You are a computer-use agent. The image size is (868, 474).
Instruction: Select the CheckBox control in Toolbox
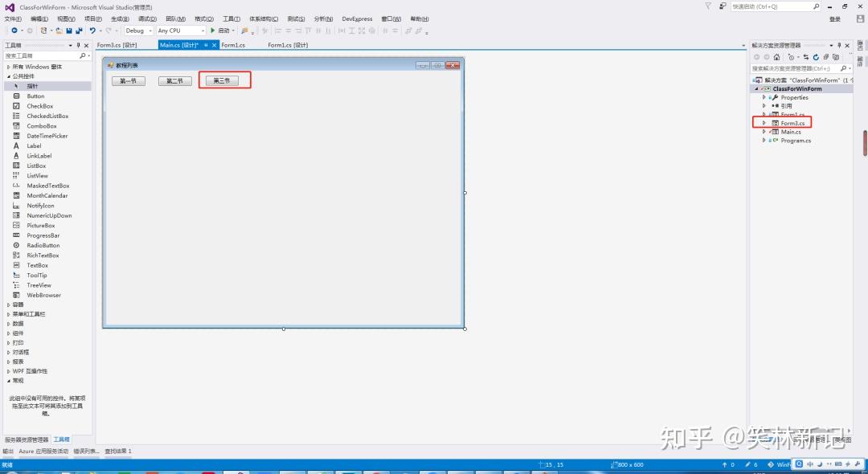tap(47, 106)
